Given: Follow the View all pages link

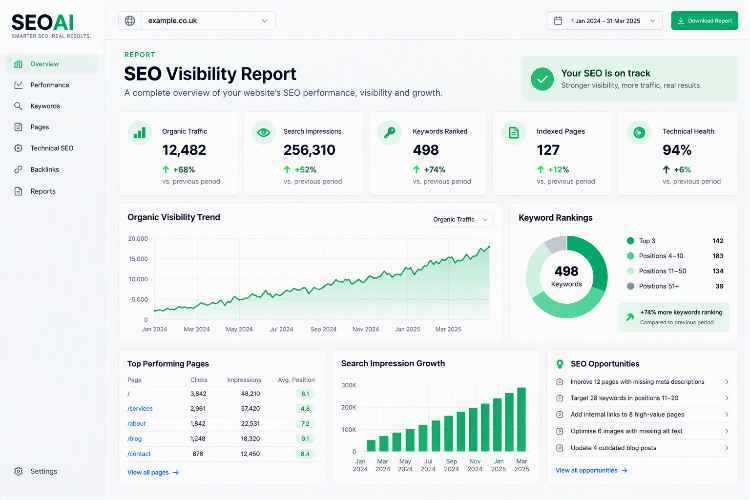Looking at the screenshot, I should coord(153,473).
